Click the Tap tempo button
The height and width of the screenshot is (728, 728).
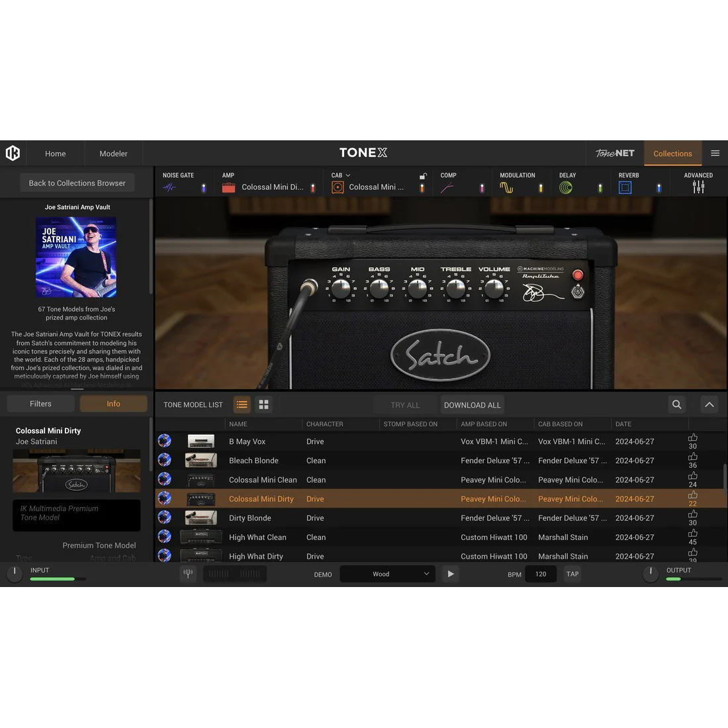click(572, 574)
